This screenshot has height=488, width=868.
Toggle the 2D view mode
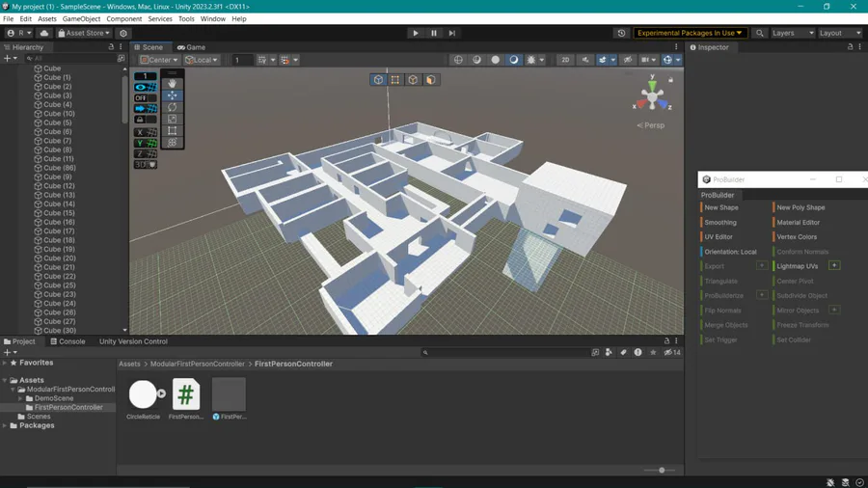click(565, 60)
